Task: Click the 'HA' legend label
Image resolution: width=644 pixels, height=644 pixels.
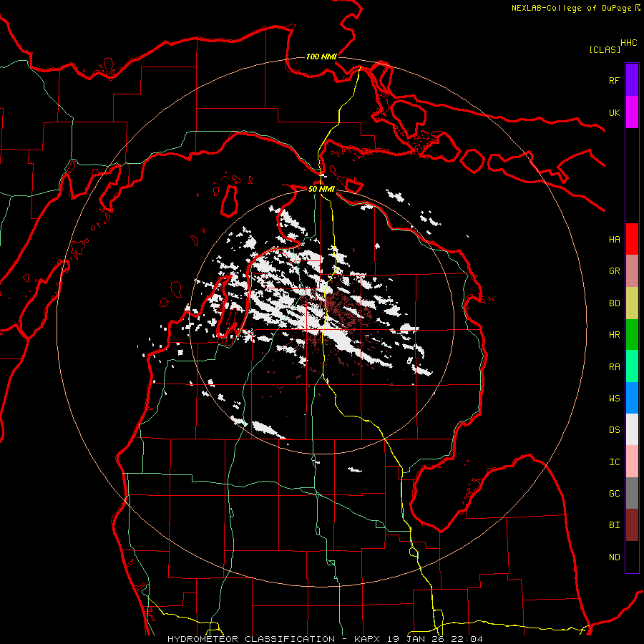Action: [614, 240]
